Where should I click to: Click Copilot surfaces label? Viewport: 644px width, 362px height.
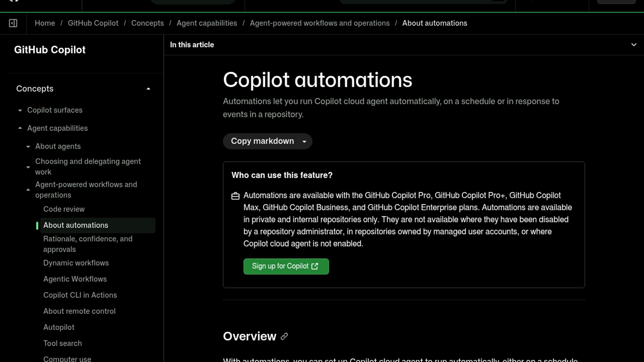[x=55, y=110]
